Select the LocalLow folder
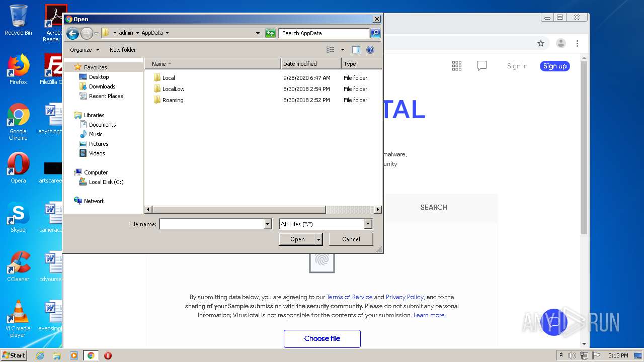 [x=173, y=89]
